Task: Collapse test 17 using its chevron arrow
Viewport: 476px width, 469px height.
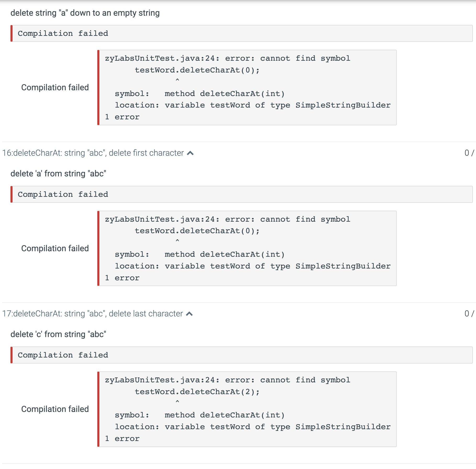Action: (189, 314)
